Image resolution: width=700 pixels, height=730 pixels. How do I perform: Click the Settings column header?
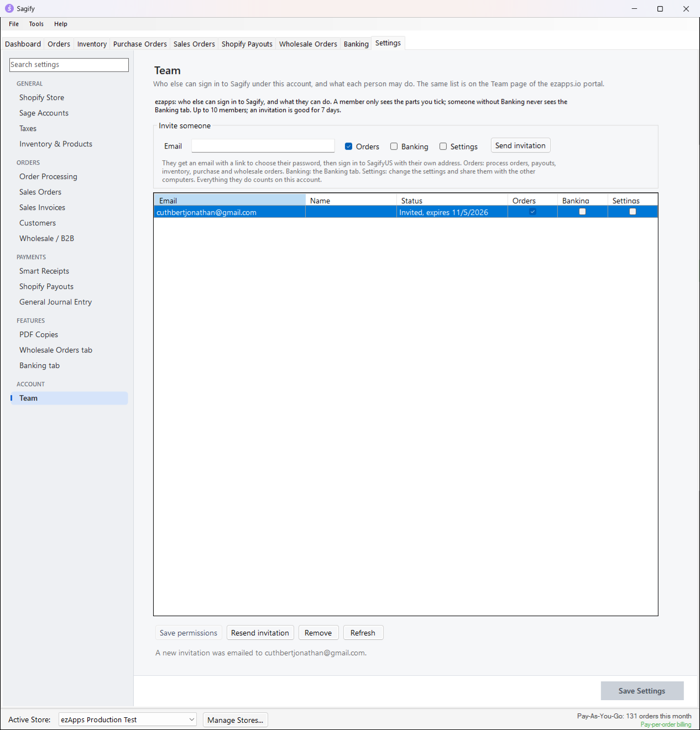click(633, 200)
